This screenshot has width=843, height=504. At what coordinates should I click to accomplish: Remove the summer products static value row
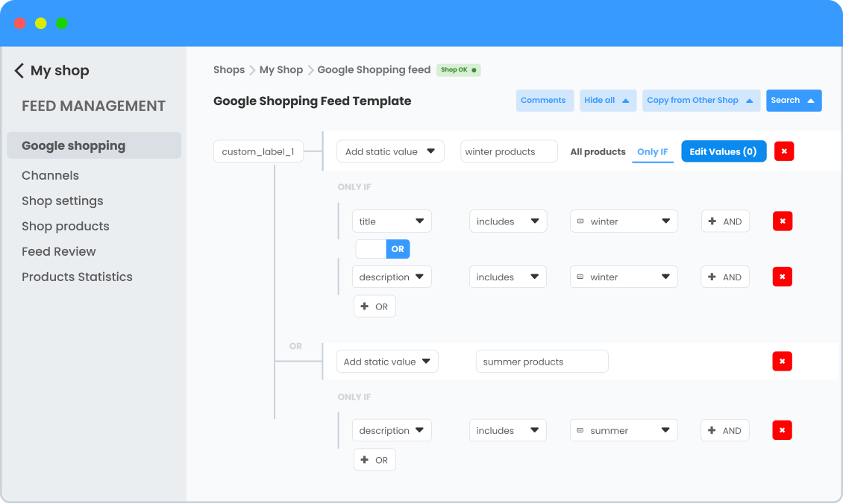coord(782,361)
